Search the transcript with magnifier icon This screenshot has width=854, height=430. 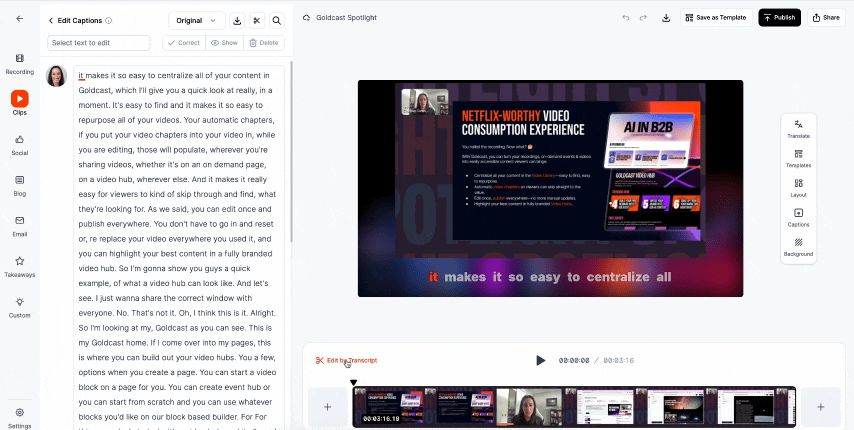[x=276, y=20]
